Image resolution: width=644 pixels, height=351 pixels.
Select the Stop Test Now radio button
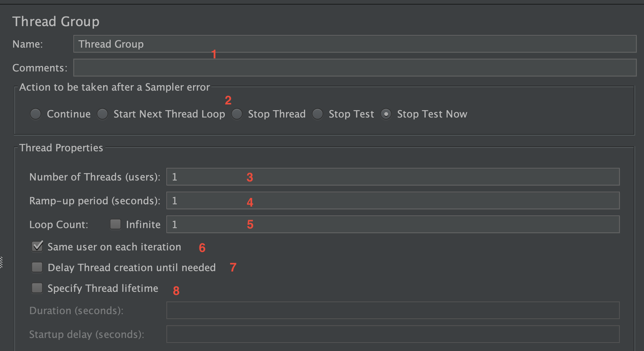386,114
